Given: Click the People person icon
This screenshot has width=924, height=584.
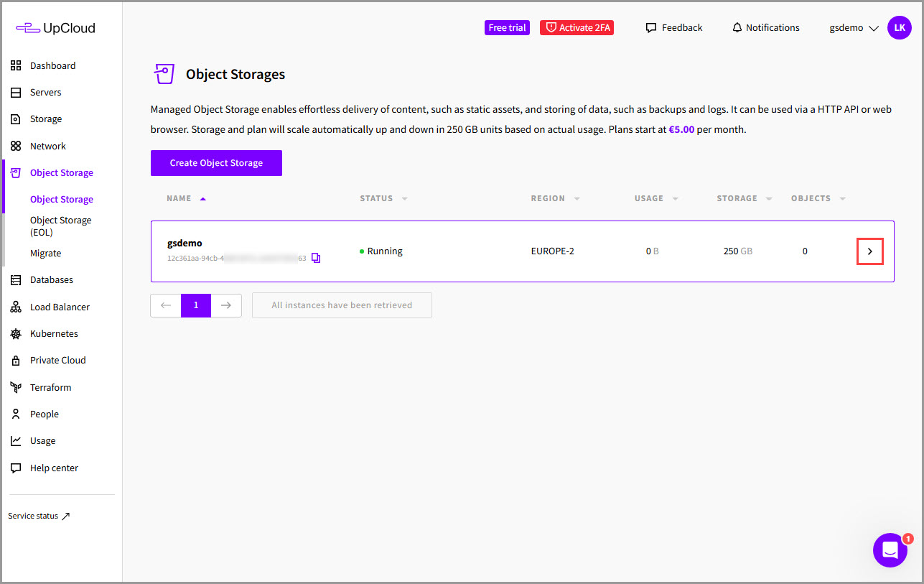Looking at the screenshot, I should (16, 414).
